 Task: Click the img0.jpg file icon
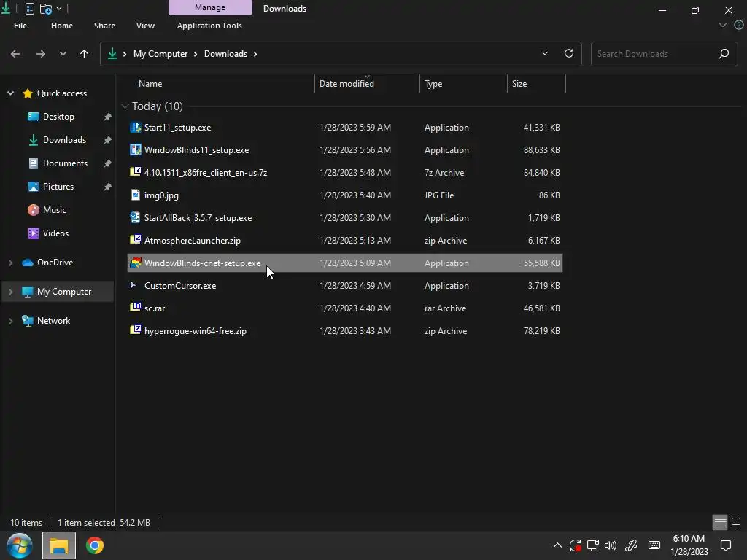point(135,195)
